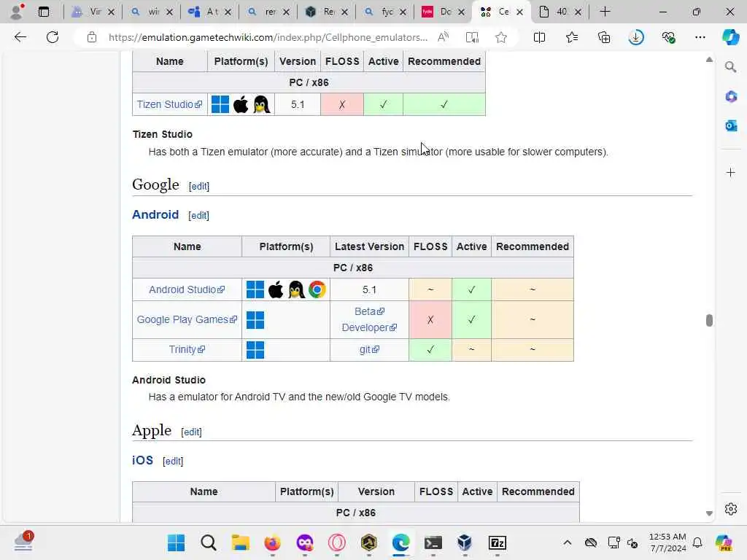747x560 pixels.
Task: Edit the Apple section
Action: click(x=191, y=432)
